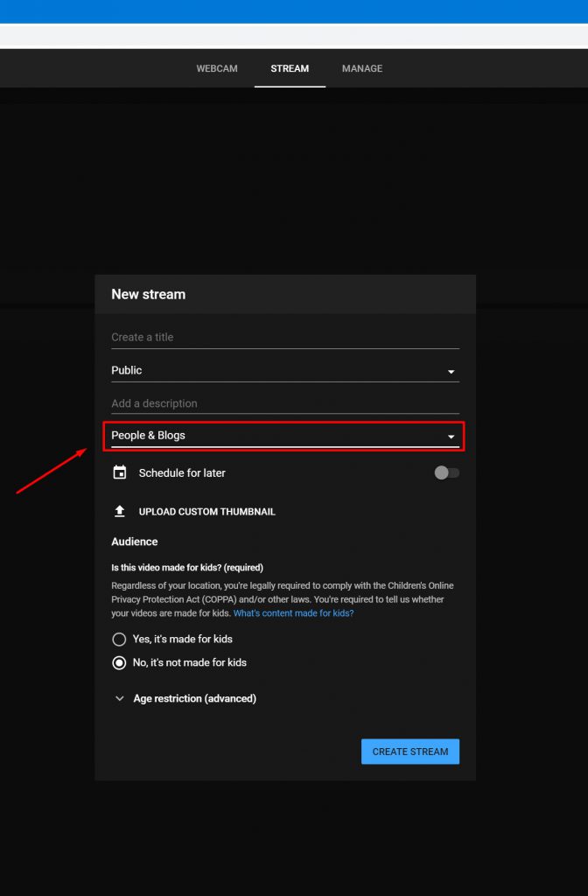Click the Schedule for later label
The height and width of the screenshot is (896, 588).
pos(182,473)
